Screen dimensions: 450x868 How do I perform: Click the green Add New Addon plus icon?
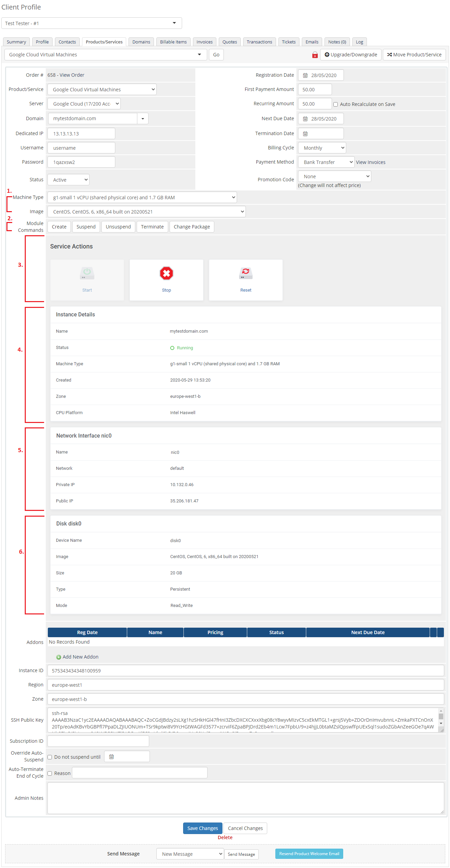[59, 657]
